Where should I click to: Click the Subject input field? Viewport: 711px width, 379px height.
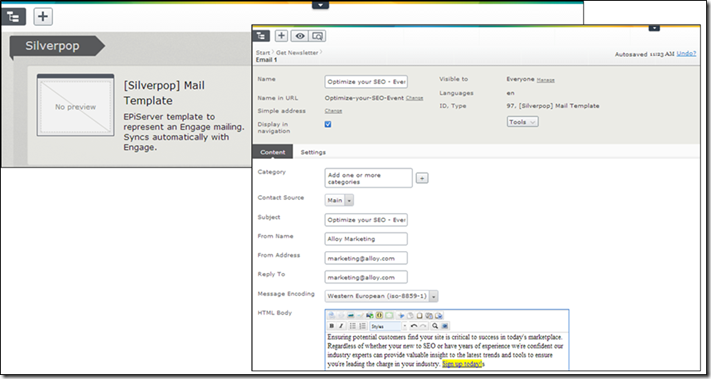[x=366, y=220]
